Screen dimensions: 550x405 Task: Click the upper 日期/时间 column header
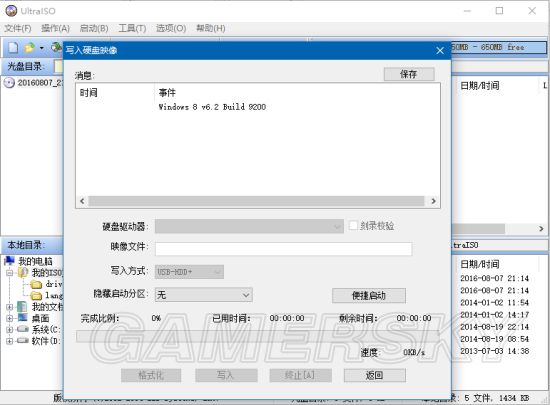coord(479,85)
